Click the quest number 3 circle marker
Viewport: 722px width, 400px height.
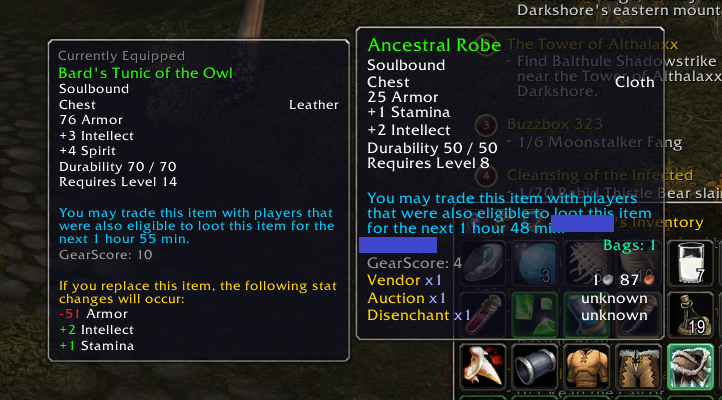[x=486, y=125]
